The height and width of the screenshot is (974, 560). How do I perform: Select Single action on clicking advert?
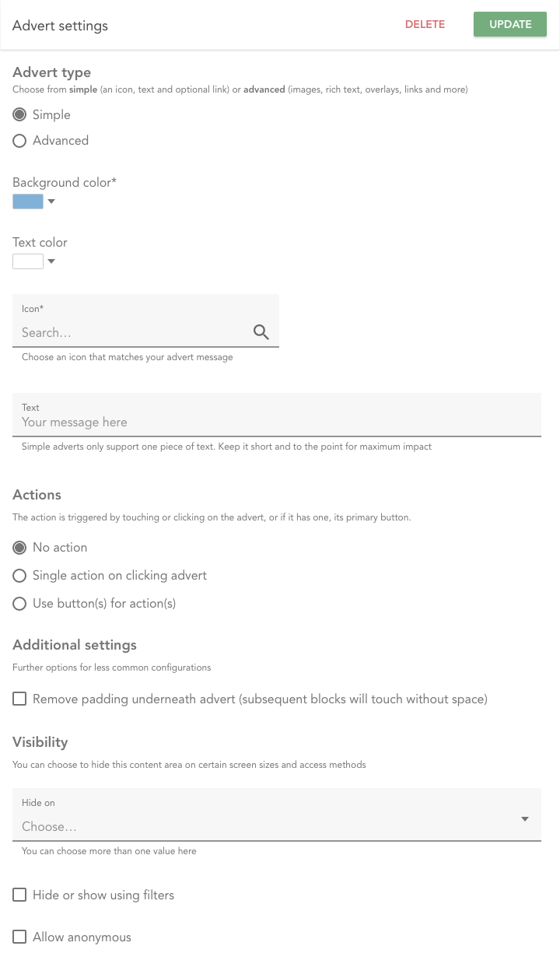coord(20,576)
